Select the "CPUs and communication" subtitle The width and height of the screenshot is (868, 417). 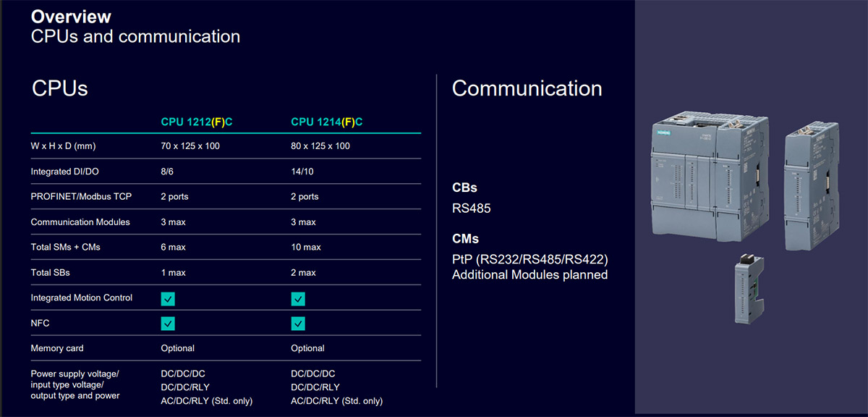click(136, 35)
